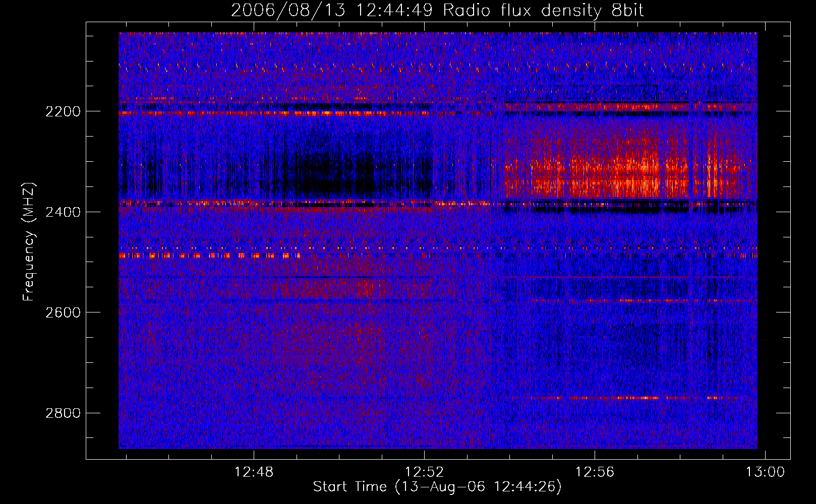Click the 2800 frequency tick label
The width and height of the screenshot is (816, 504).
pos(63,413)
